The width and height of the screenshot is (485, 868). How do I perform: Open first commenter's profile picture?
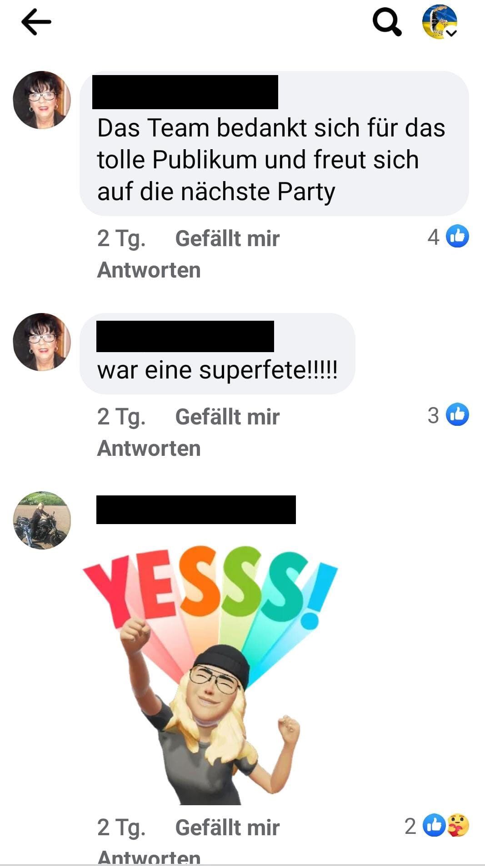(42, 100)
